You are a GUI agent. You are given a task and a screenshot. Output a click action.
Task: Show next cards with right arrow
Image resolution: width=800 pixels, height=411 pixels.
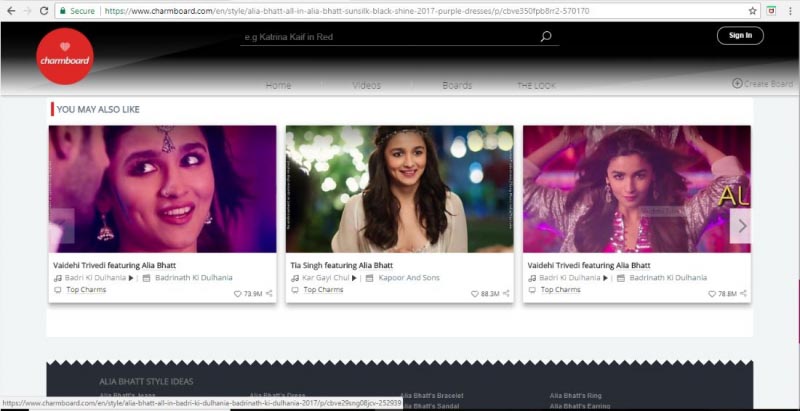tap(741, 226)
